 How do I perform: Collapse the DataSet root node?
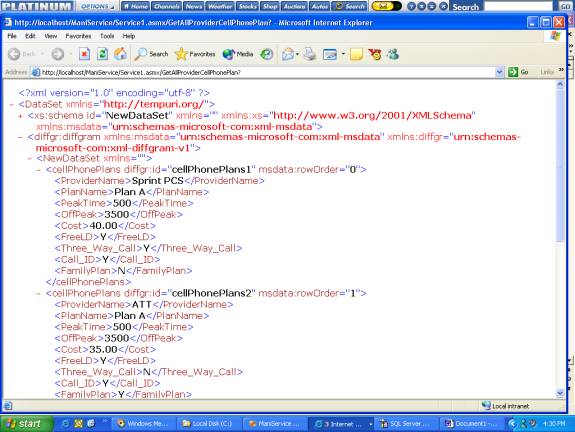click(11, 105)
